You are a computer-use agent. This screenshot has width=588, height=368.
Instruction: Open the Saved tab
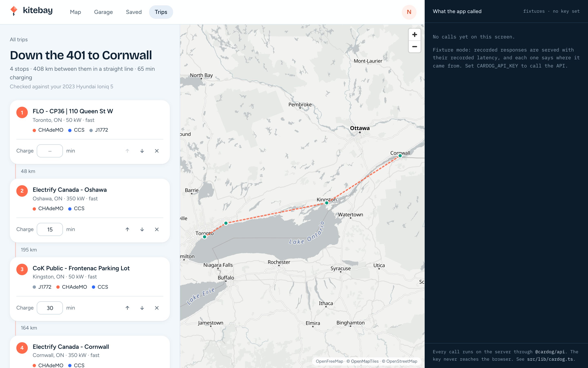point(134,12)
